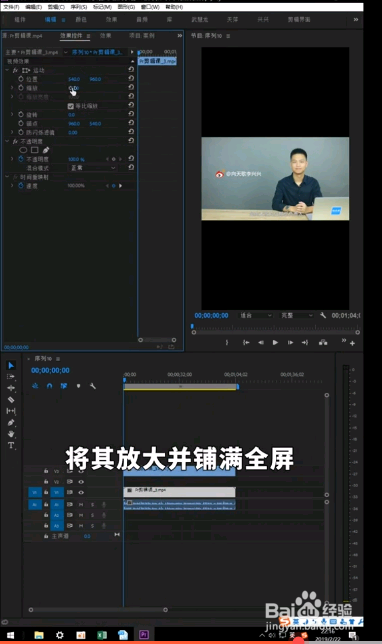Collapse the 不透明度 Opacity effect group

(7, 141)
